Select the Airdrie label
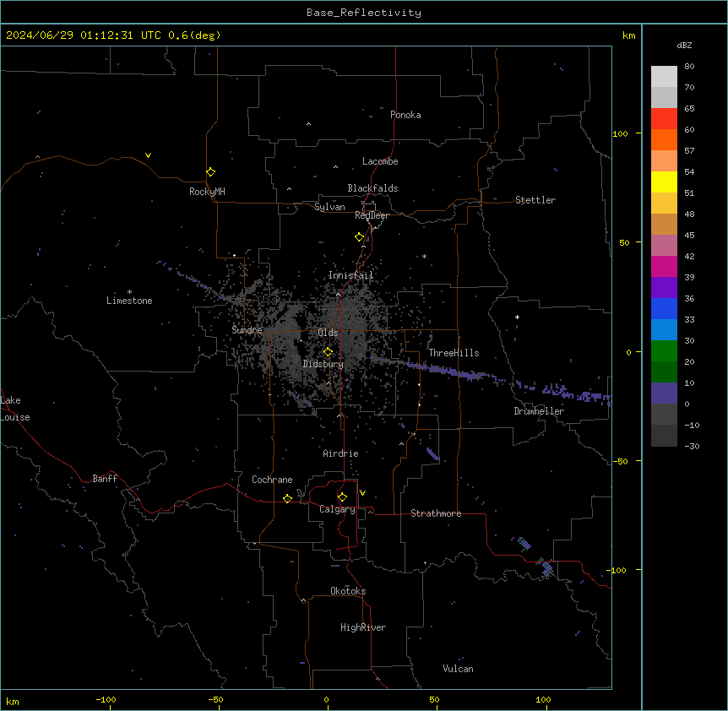 [341, 453]
